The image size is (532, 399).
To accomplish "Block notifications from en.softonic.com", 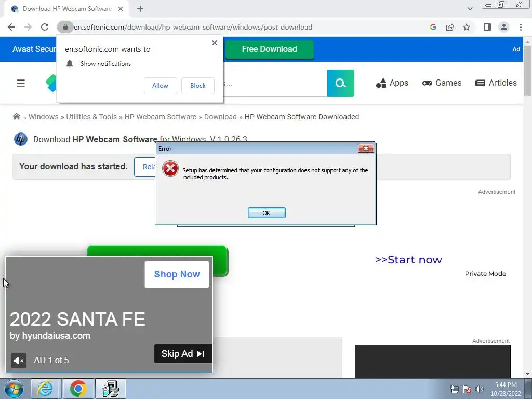I will [198, 86].
